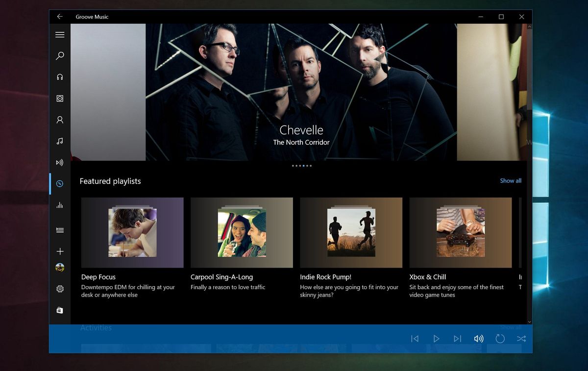588x371 pixels.
Task: Open your account profile avatar
Action: click(60, 267)
